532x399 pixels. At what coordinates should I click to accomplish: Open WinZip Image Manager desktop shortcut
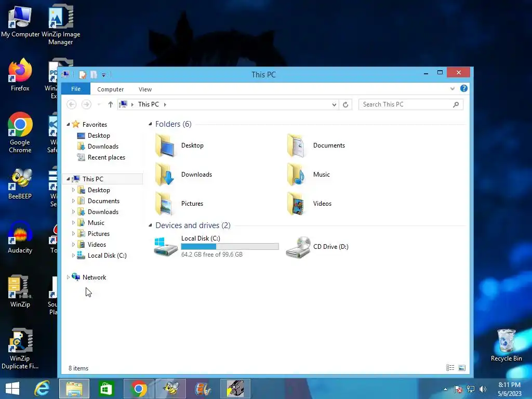(61, 25)
